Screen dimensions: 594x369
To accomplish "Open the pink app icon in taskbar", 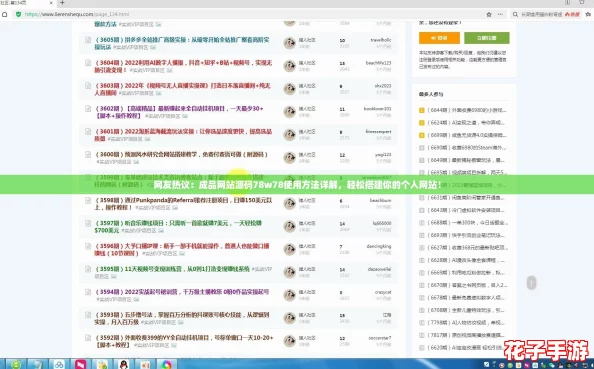I will point(81,364).
